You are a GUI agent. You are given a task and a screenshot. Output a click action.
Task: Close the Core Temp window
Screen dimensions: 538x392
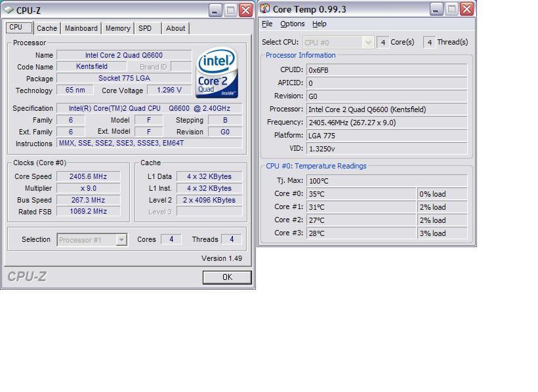click(467, 9)
